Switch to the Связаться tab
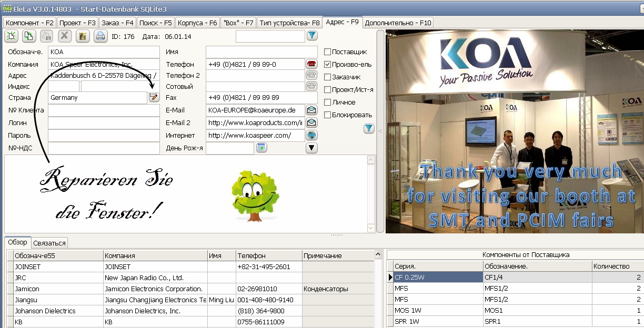 [49, 243]
